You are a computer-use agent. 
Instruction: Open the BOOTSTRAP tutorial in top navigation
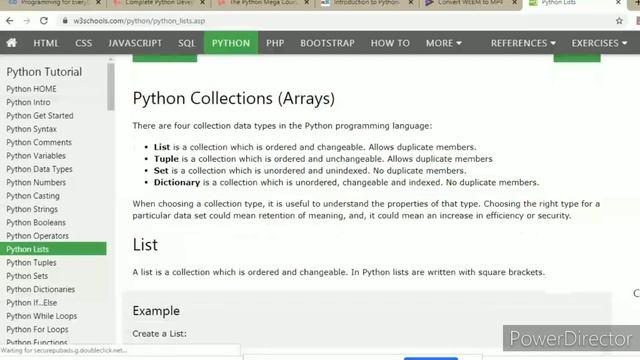(327, 43)
